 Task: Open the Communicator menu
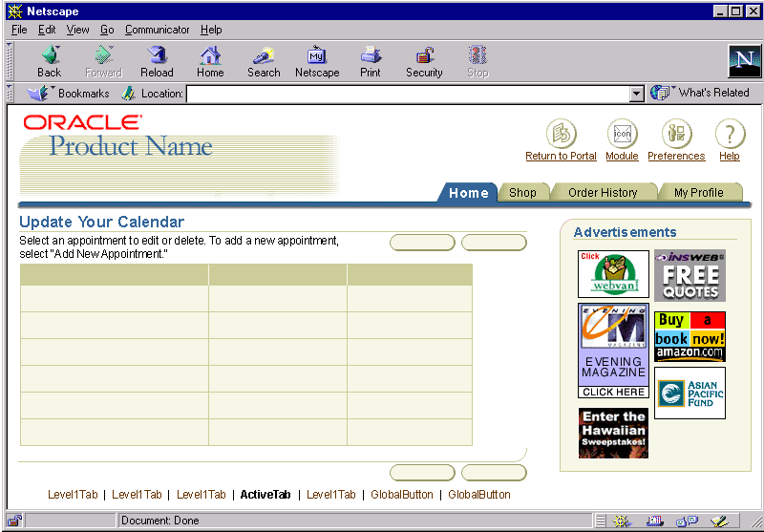pyautogui.click(x=157, y=30)
